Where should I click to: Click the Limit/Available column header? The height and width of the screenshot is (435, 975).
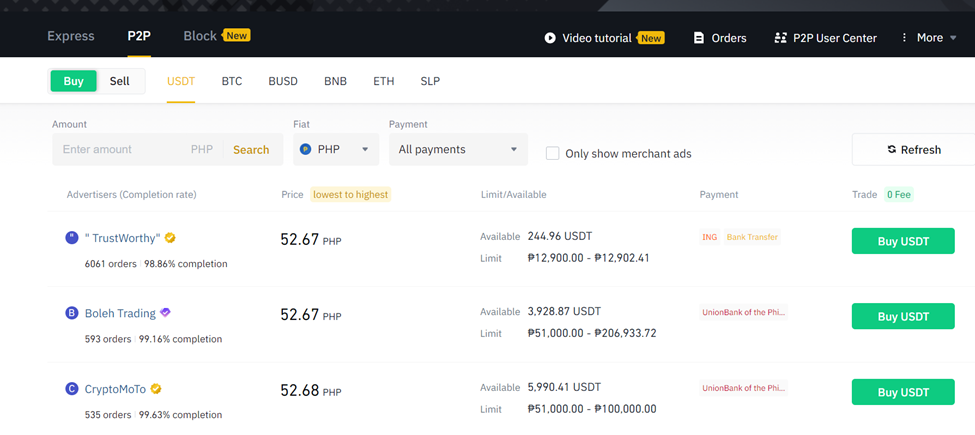click(514, 195)
